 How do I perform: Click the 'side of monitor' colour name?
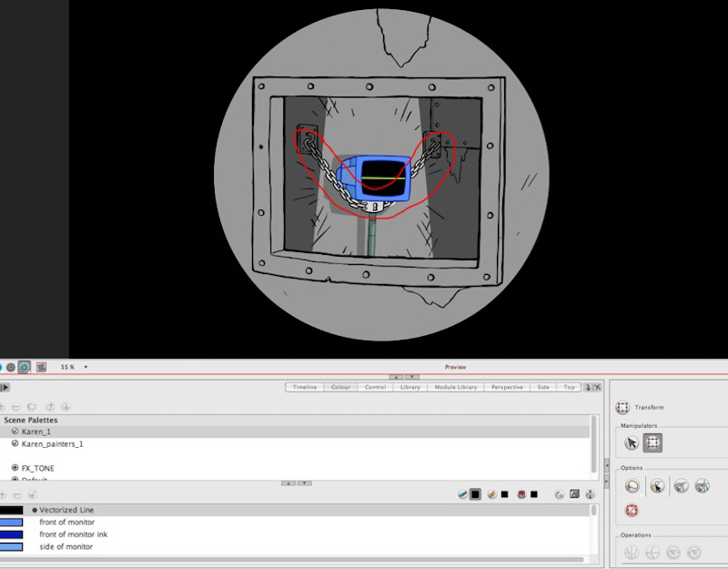coord(66,547)
